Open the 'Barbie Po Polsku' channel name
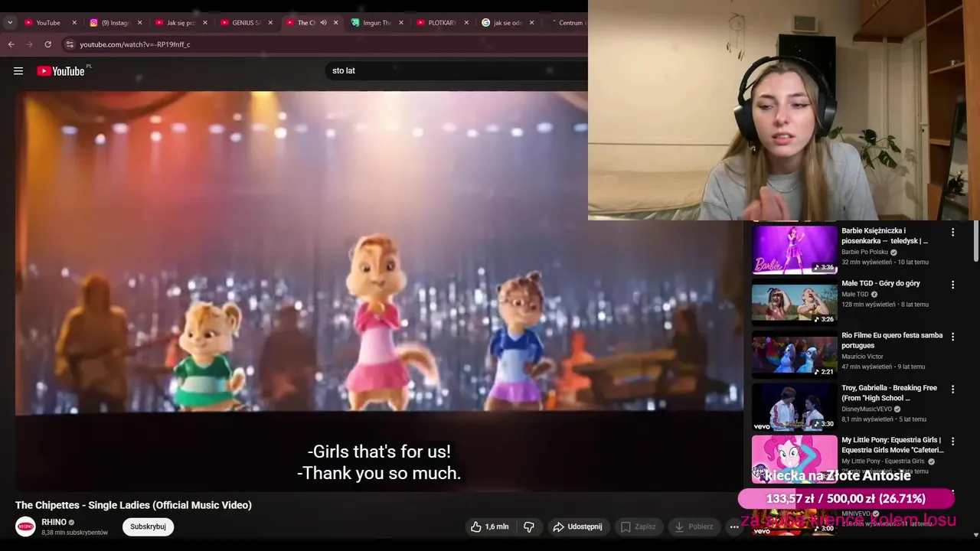 point(864,252)
